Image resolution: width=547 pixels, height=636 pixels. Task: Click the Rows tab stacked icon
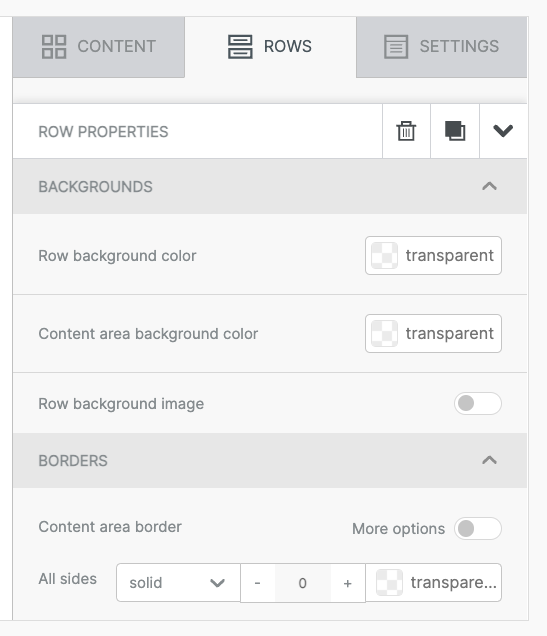click(x=240, y=47)
